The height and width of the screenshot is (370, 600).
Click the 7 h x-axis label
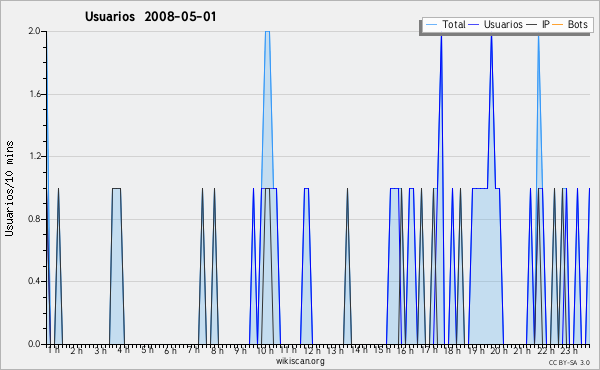194,350
